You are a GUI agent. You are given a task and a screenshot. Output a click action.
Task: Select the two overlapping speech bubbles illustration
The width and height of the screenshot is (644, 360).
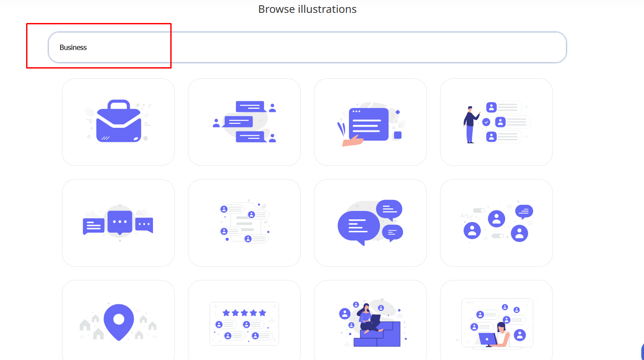(x=370, y=223)
